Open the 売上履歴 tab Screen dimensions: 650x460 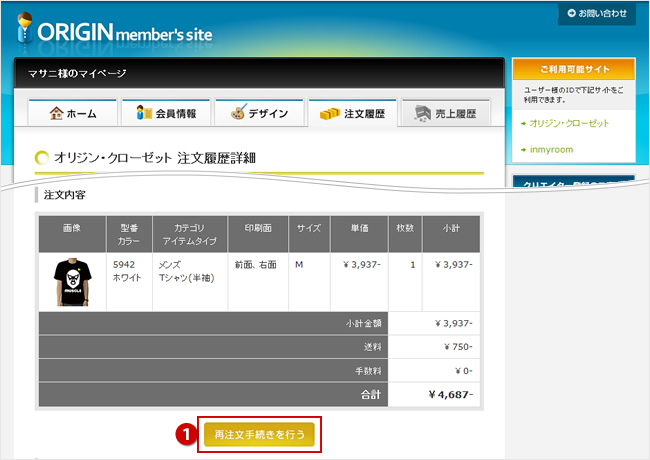click(446, 113)
